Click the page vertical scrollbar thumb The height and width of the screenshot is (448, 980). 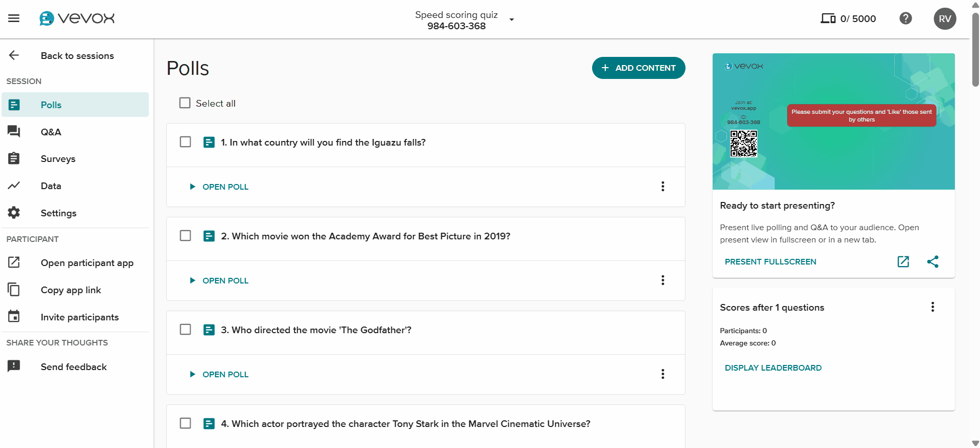click(975, 49)
